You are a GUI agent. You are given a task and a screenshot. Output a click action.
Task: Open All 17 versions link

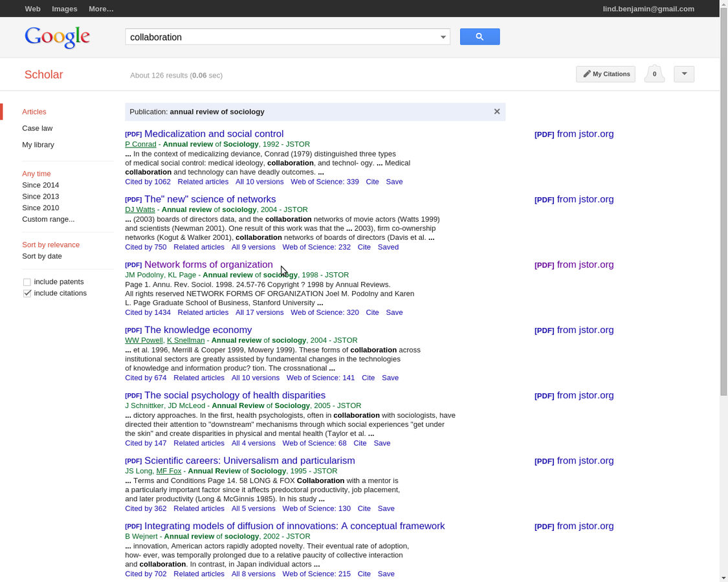pos(259,313)
